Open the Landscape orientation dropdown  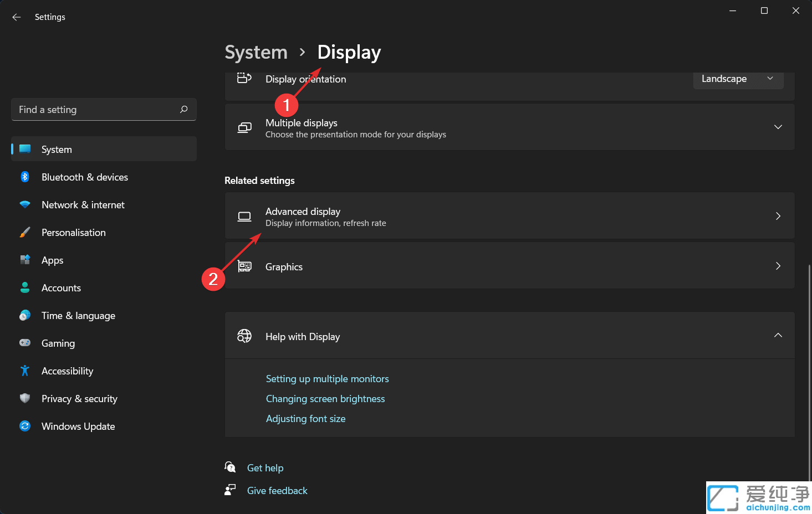click(x=738, y=79)
